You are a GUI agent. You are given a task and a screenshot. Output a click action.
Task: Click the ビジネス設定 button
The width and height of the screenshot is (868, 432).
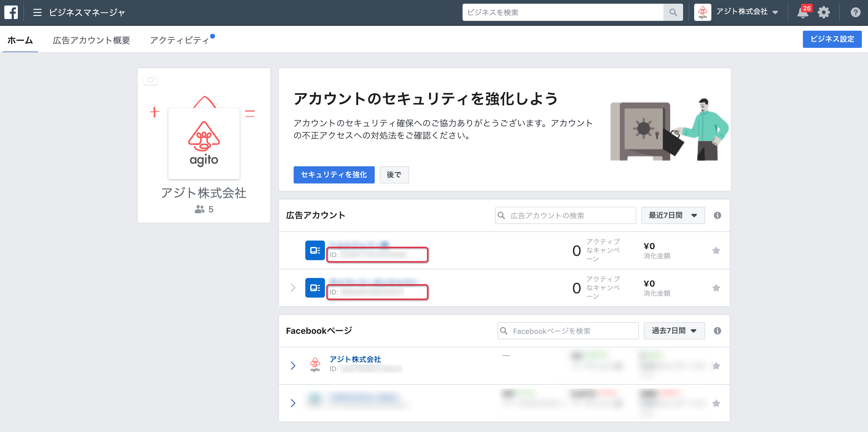coord(832,39)
